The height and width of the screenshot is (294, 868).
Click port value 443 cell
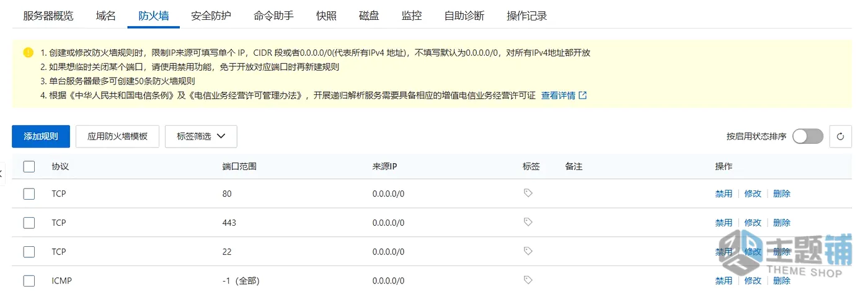(x=229, y=223)
